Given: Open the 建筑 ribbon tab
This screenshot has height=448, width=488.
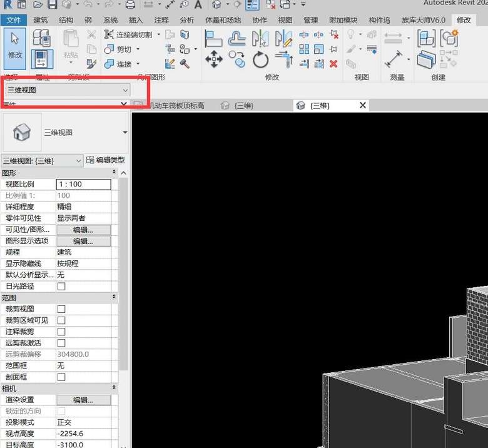Looking at the screenshot, I should [40, 20].
